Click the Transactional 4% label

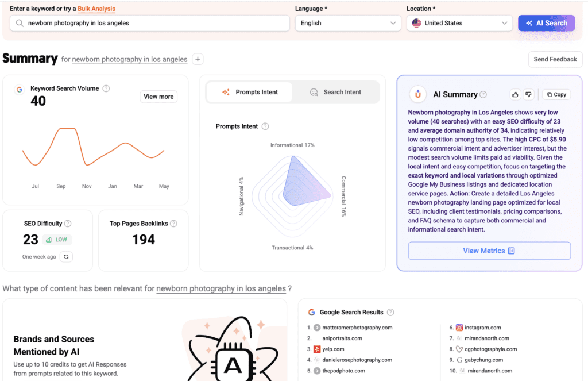(x=292, y=248)
